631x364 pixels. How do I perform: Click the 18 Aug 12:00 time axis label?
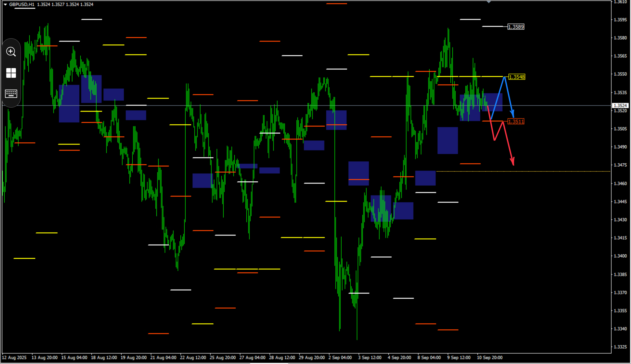tap(104, 358)
